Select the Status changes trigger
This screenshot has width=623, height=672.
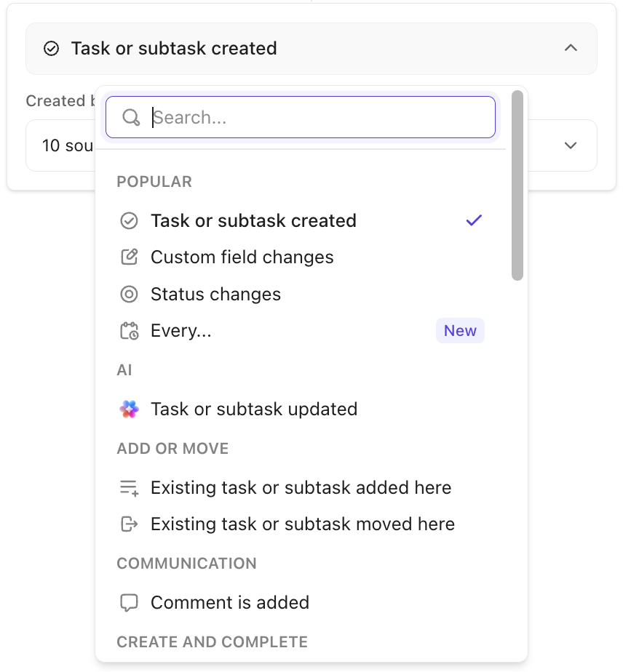tap(215, 294)
